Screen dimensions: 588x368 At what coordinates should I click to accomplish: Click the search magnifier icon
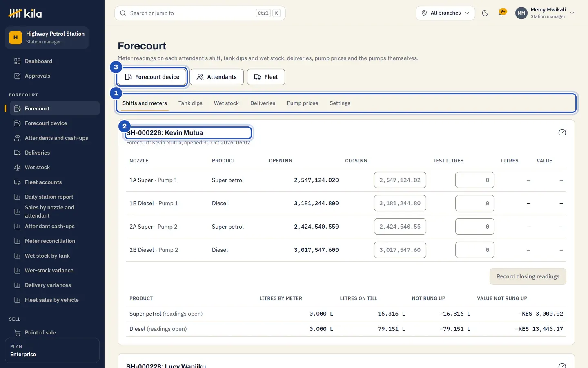click(123, 13)
